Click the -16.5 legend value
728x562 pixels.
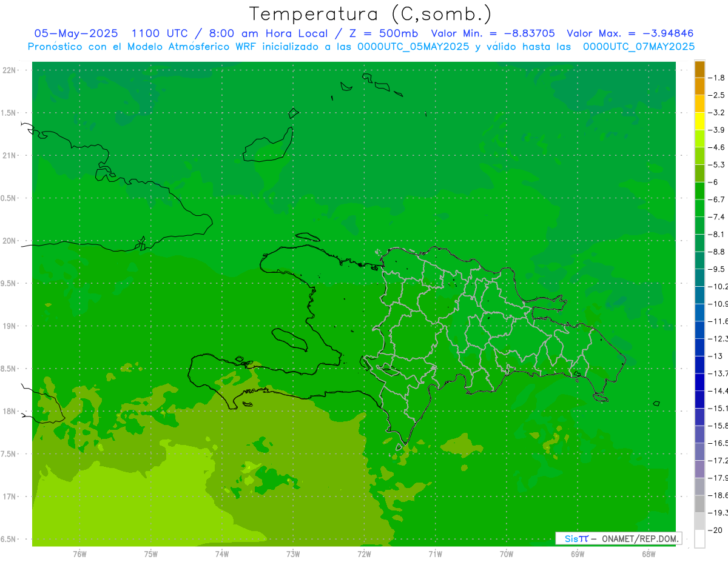[x=718, y=443]
